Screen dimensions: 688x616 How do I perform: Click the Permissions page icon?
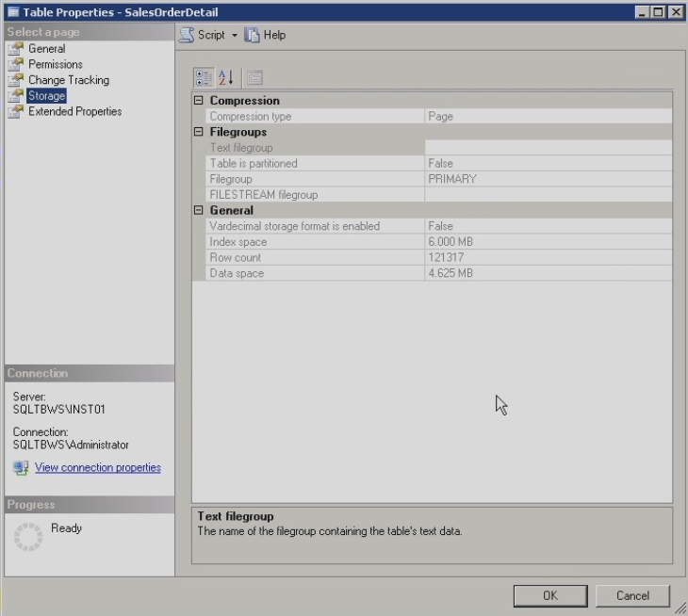16,64
